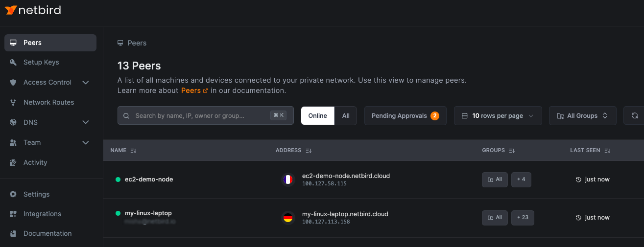Open the All Groups filter dropdown
The height and width of the screenshot is (247, 644).
(582, 116)
